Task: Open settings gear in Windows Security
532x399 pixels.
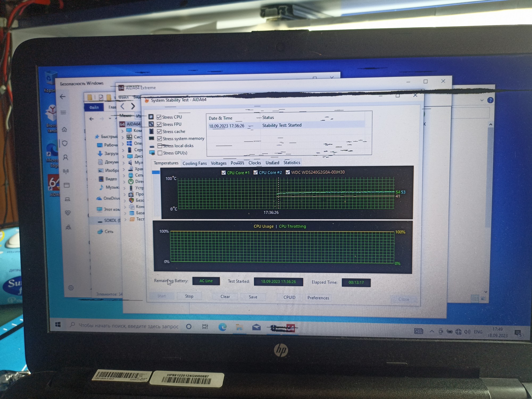Action: click(71, 288)
